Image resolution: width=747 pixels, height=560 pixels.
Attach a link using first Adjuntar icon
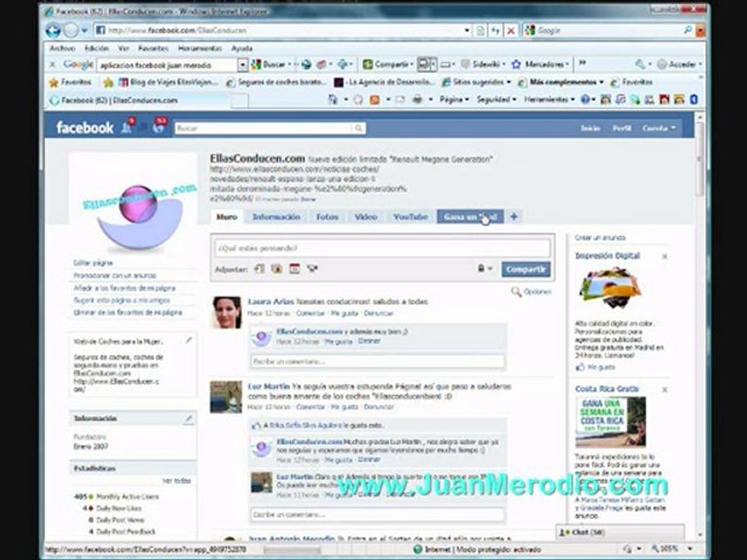pyautogui.click(x=259, y=268)
